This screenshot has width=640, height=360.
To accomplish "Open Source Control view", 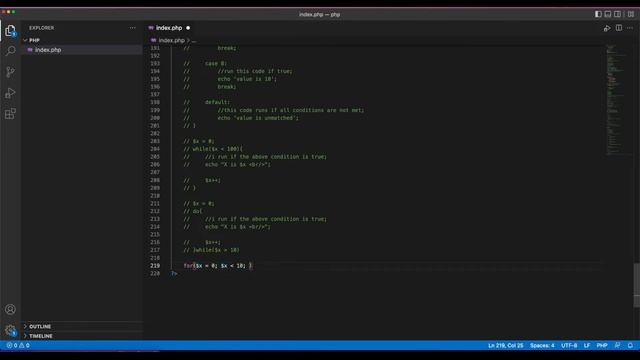I will (10, 72).
